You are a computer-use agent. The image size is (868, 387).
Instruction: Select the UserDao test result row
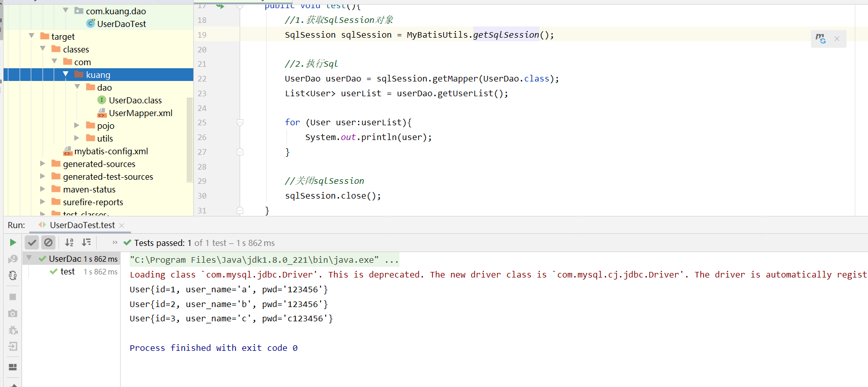(72, 259)
